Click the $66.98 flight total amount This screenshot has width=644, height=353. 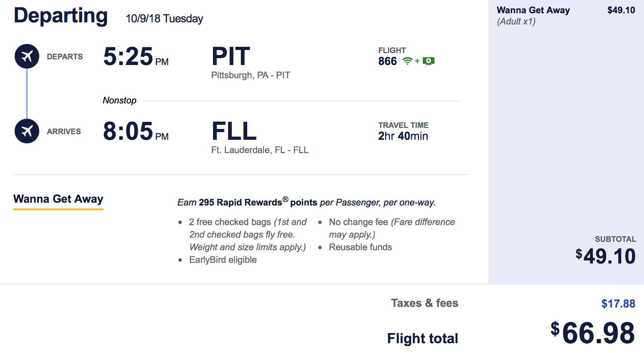pyautogui.click(x=593, y=333)
